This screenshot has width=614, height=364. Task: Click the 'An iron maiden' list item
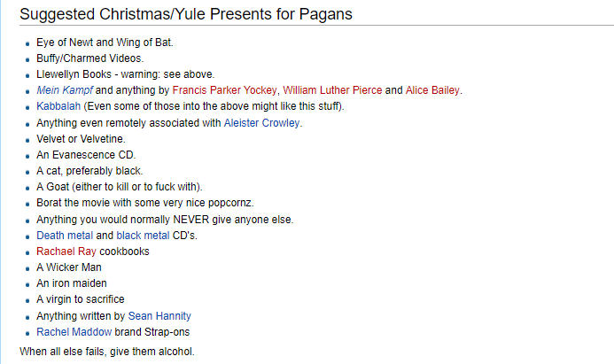click(72, 283)
